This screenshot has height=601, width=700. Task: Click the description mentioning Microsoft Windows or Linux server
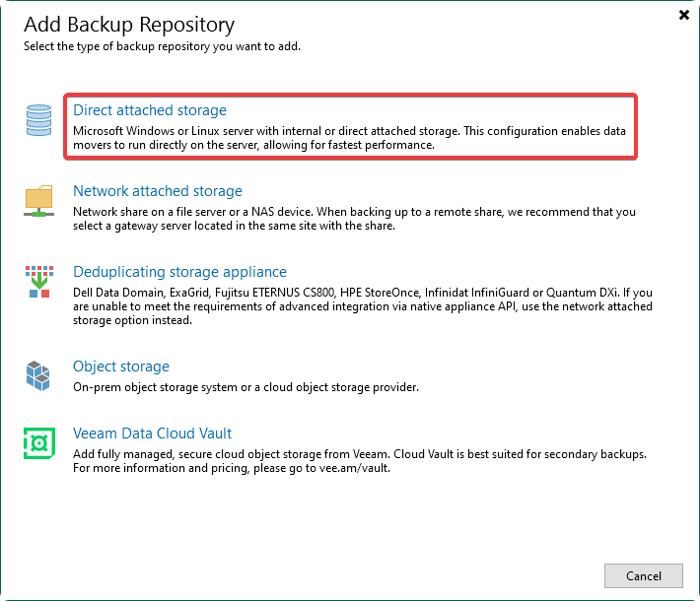(x=350, y=138)
